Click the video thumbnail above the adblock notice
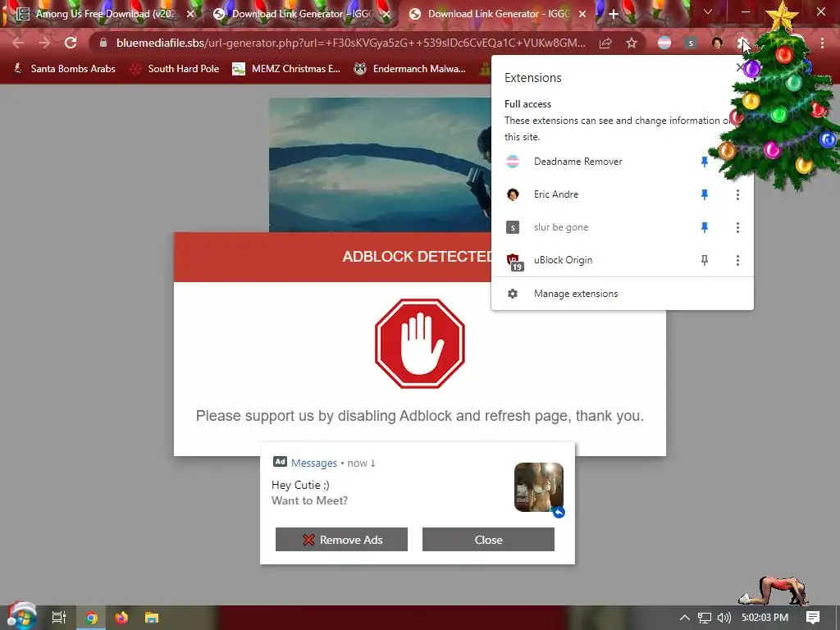 380,165
